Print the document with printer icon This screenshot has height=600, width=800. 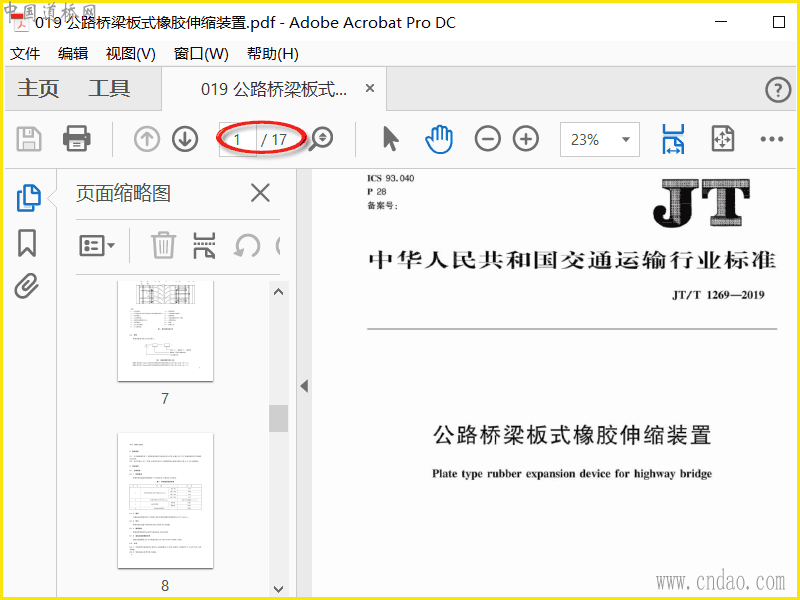click(77, 139)
